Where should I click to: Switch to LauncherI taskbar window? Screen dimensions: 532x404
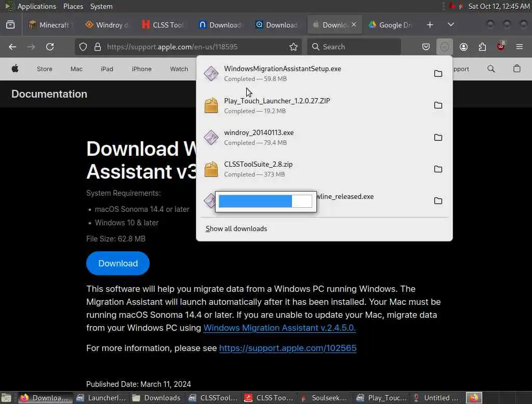coord(101,398)
